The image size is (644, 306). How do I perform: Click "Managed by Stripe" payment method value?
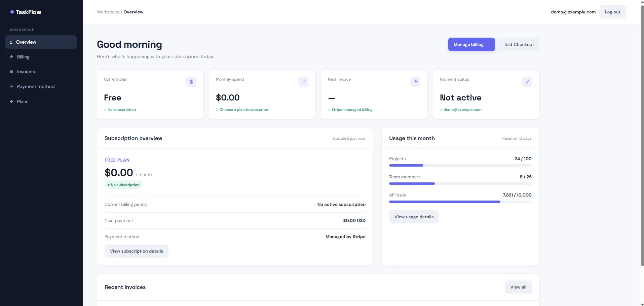345,236
